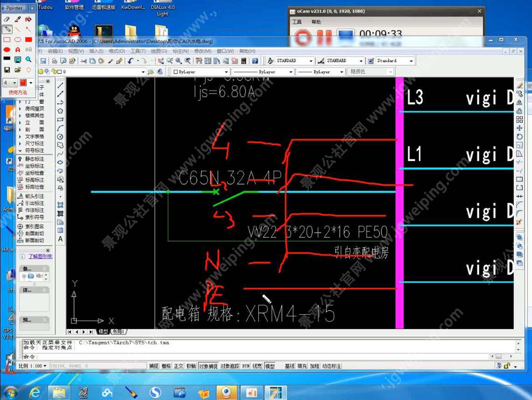Select the Revision cloud draw tool
The width and height of the screenshot is (532, 400).
tap(60, 145)
